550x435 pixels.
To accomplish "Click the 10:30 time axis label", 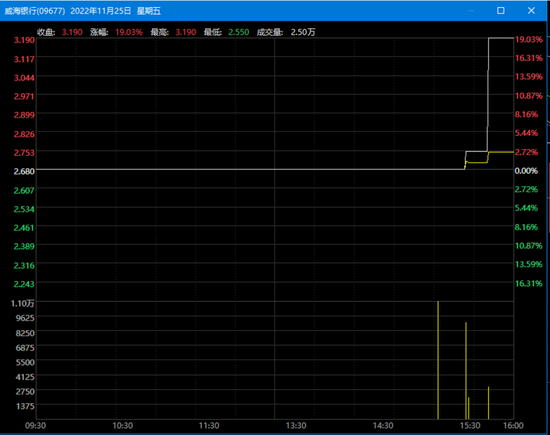I will [x=122, y=426].
